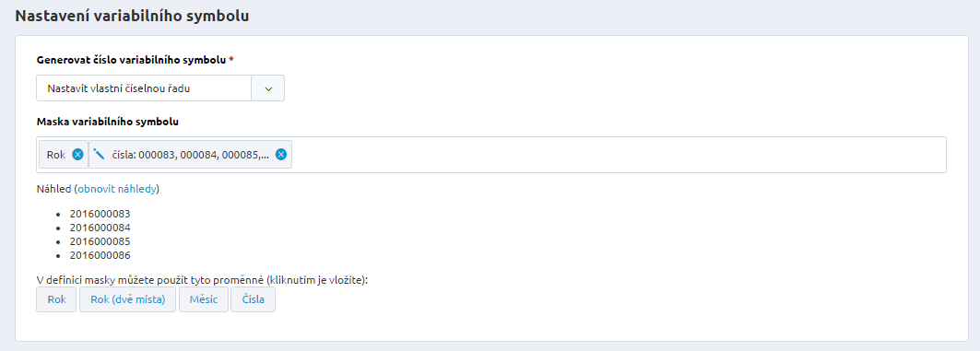
Task: Refresh previews via the obnovit náhledy link
Action: point(117,188)
